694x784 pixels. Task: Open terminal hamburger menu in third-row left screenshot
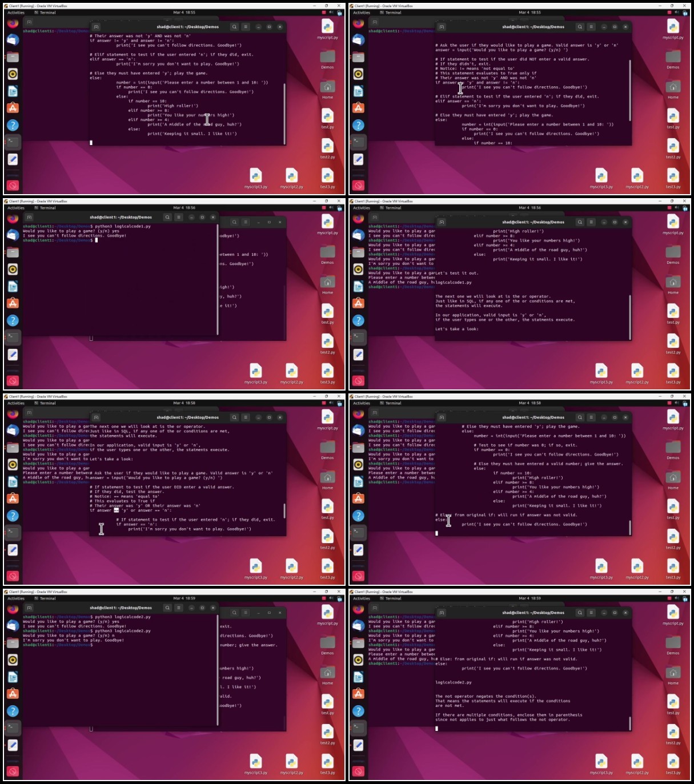click(x=246, y=417)
